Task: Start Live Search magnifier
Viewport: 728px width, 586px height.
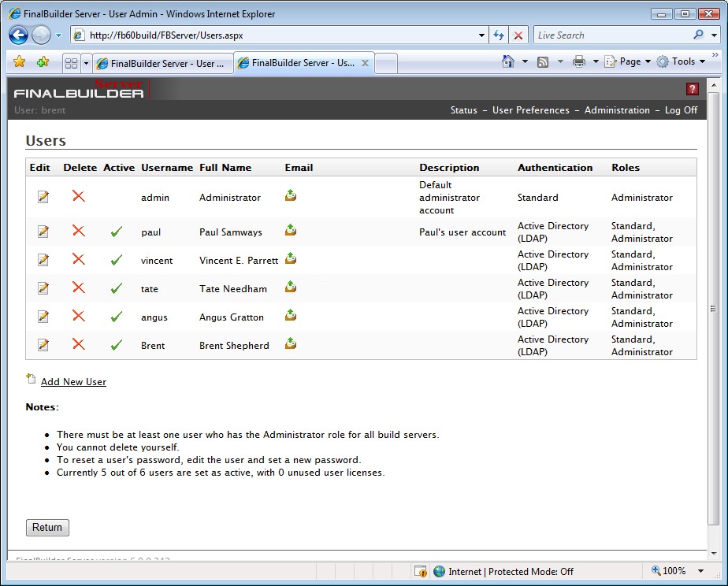Action: coord(698,35)
